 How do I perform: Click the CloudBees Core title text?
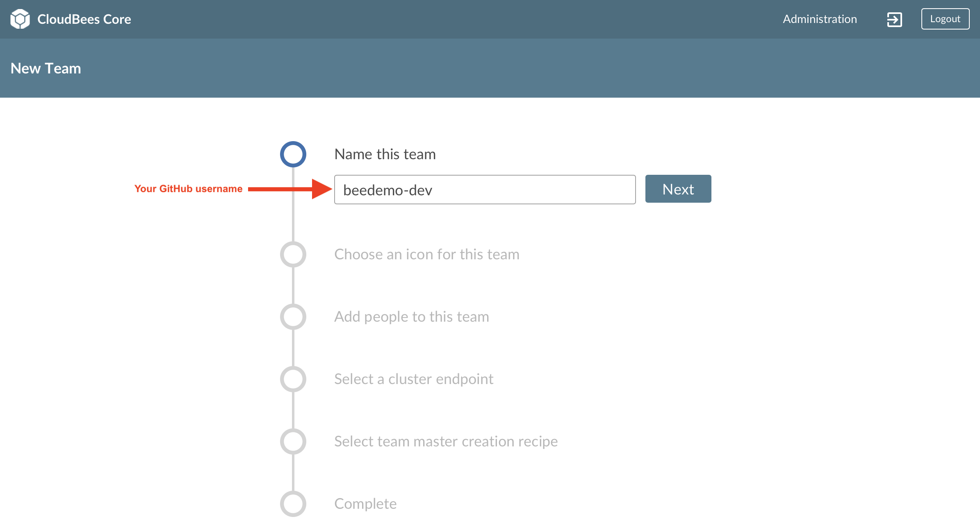84,19
